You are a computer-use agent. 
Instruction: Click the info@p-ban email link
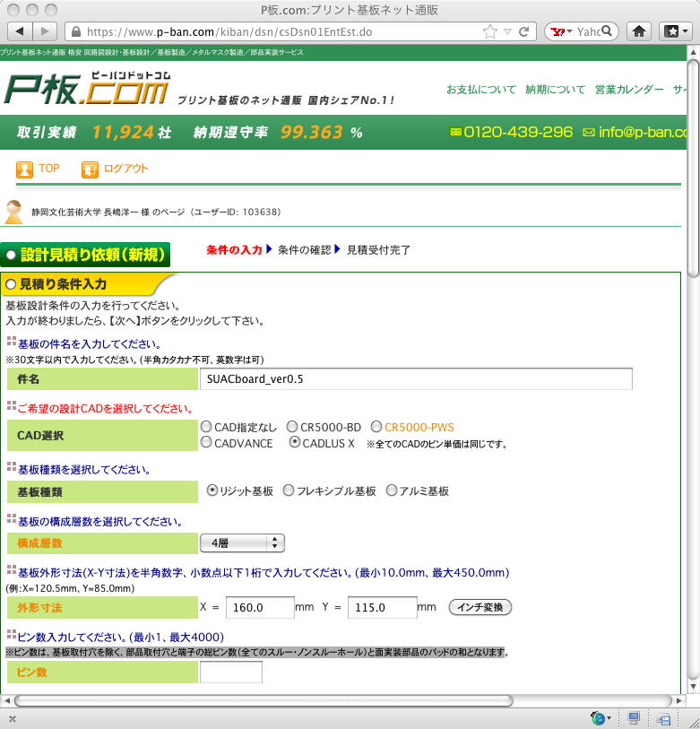(643, 132)
